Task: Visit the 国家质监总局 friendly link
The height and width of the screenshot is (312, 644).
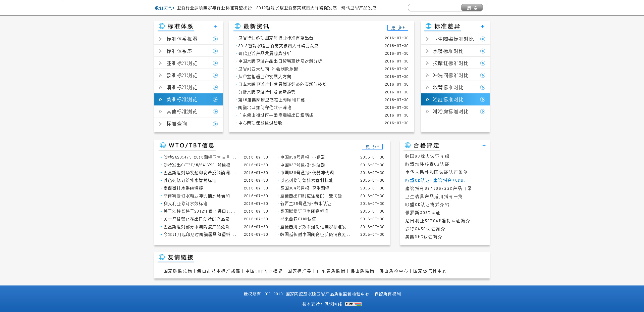Action: tap(177, 271)
